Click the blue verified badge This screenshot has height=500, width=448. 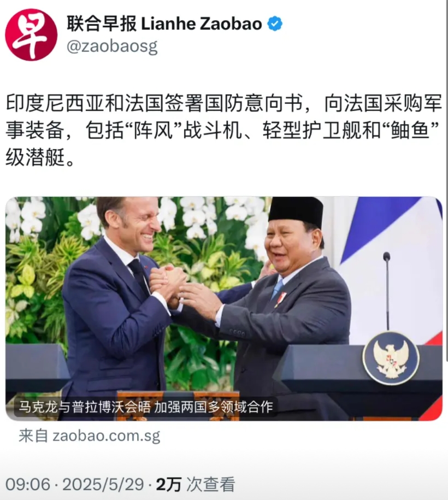(x=275, y=24)
